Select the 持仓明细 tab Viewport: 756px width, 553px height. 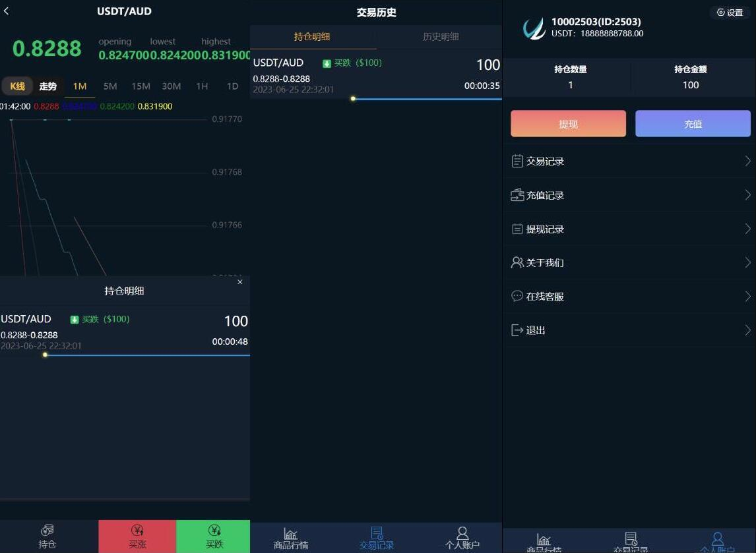point(312,37)
